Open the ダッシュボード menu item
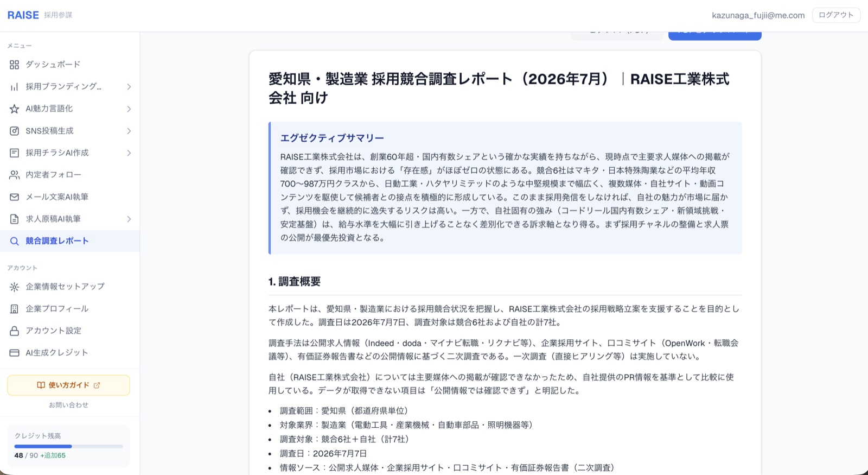This screenshot has width=868, height=475. click(x=69, y=65)
